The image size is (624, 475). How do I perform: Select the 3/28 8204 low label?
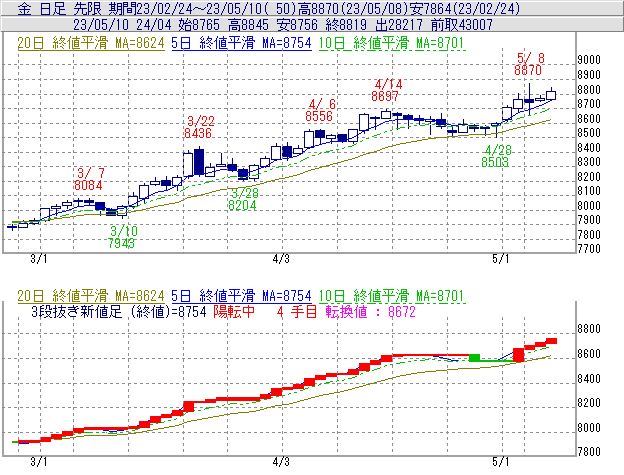point(243,199)
